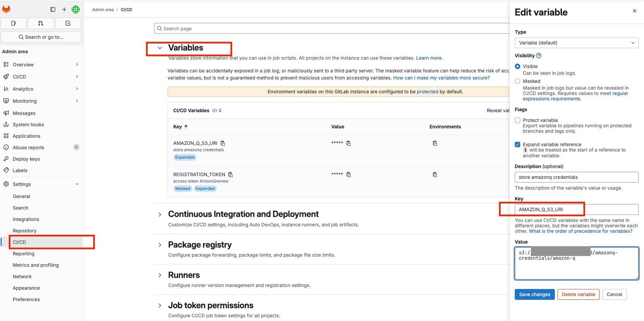
Task: Open General under Settings
Action: tap(21, 196)
